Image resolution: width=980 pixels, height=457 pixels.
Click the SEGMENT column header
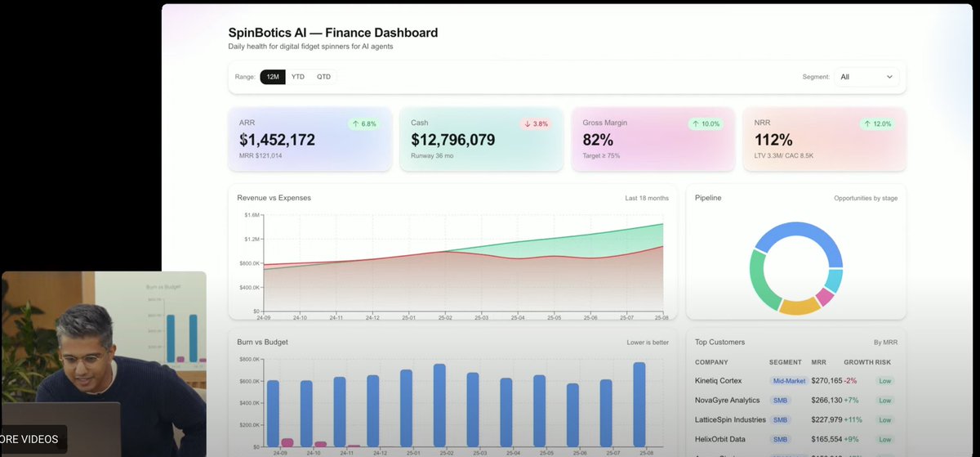785,361
